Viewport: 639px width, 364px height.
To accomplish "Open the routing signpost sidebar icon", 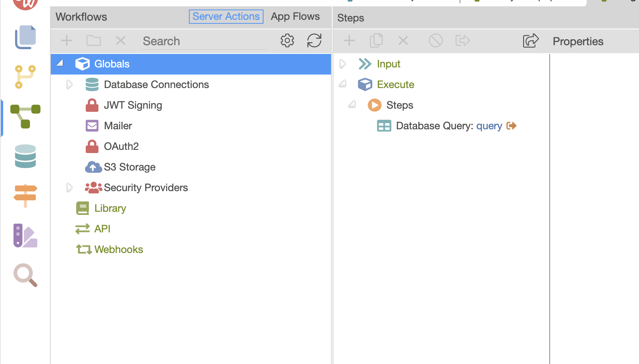I will click(x=25, y=195).
